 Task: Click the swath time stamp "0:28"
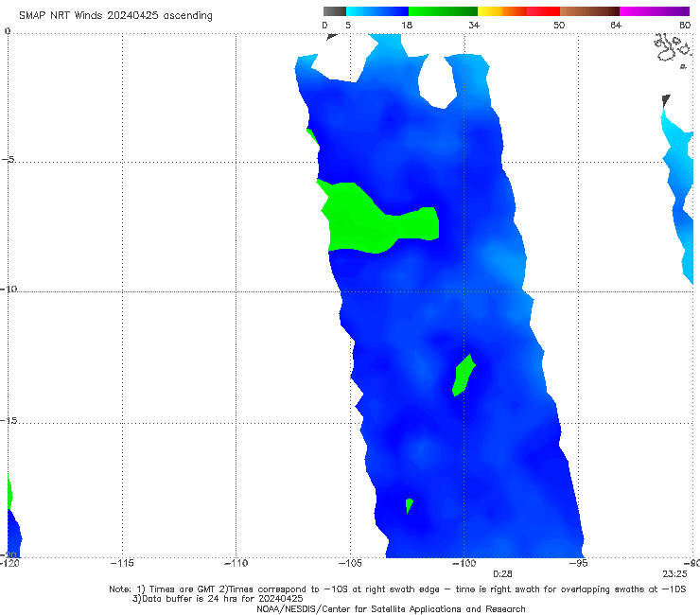(502, 574)
